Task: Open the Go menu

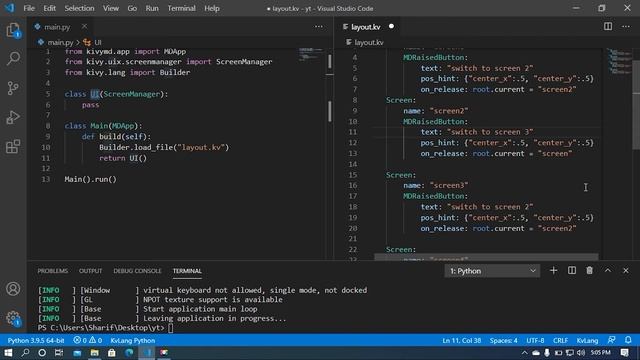Action: [132, 8]
